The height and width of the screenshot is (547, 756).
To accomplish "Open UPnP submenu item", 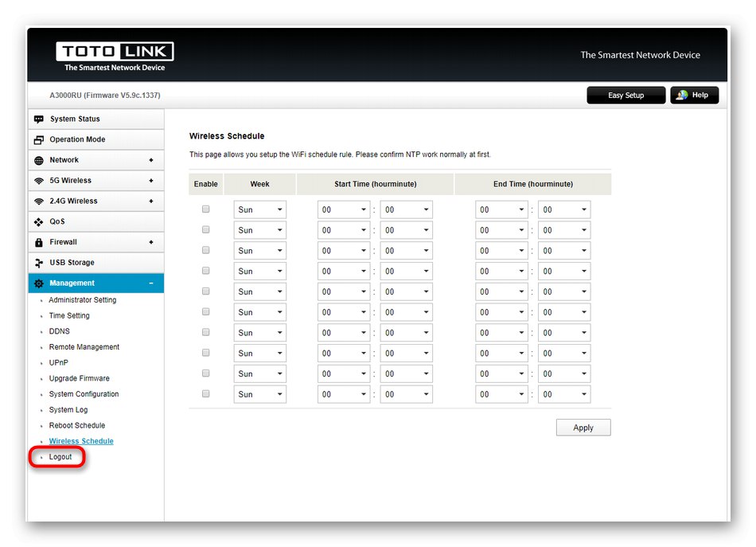I will coord(58,363).
